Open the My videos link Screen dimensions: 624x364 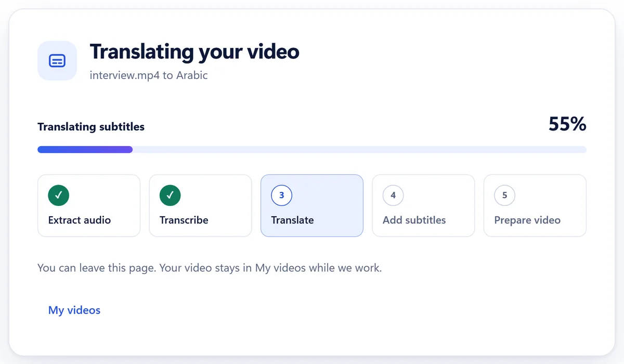pos(74,310)
